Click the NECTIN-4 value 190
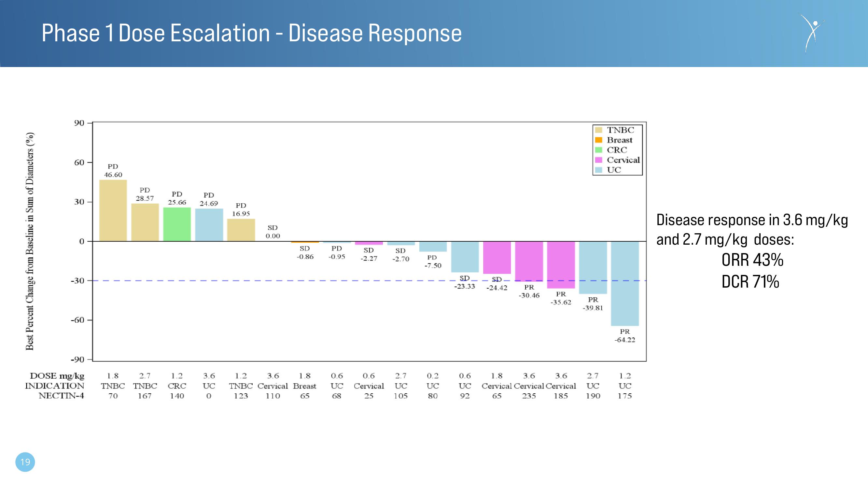Screen dimensions: 868x488 pyautogui.click(x=593, y=396)
